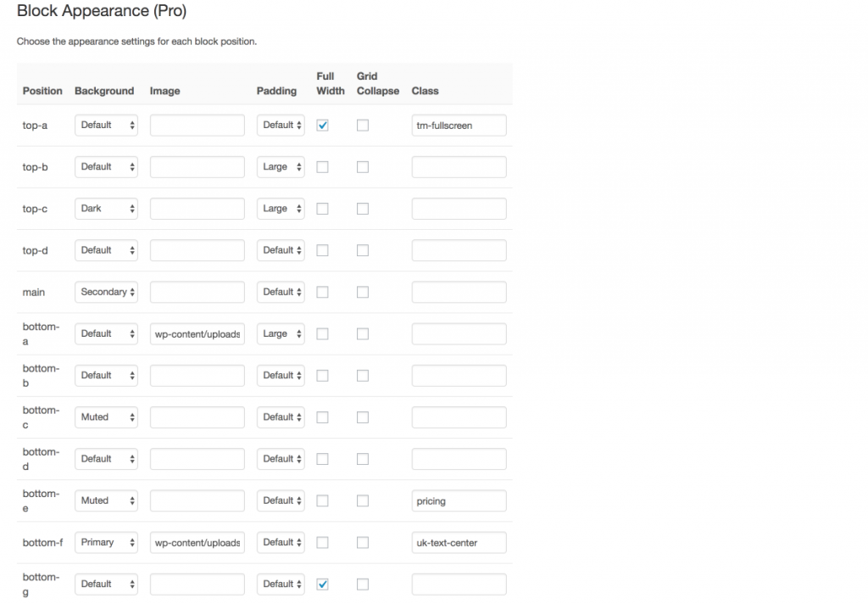The height and width of the screenshot is (604, 868).
Task: Open the Default padding dropdown for bottom-e
Action: coord(281,501)
